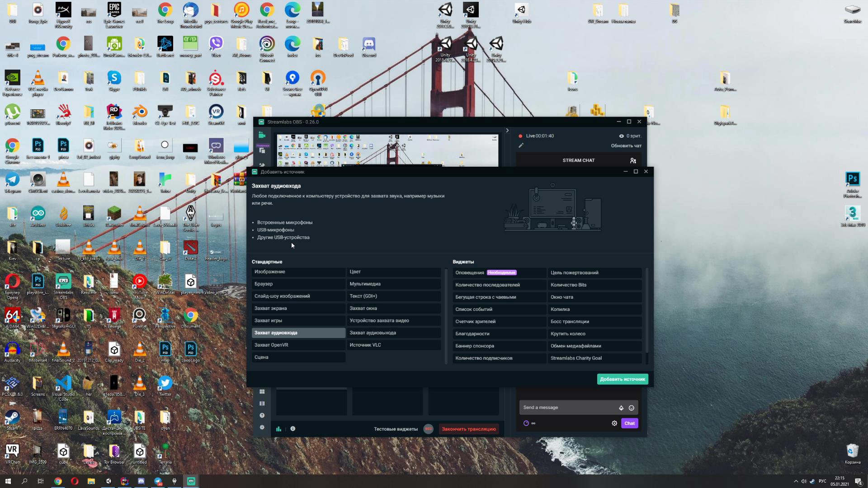Select Слайд-шоу изображений source
Image resolution: width=868 pixels, height=488 pixels.
pos(298,296)
